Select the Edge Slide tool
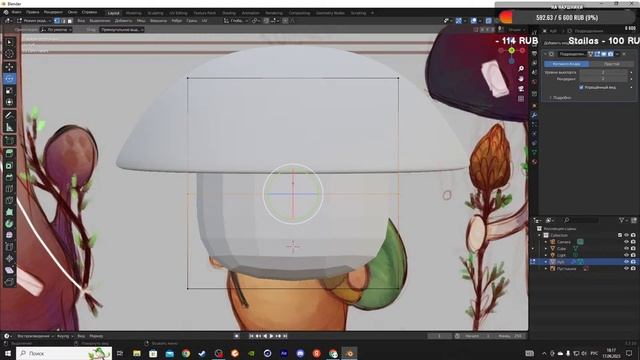Viewport: 640px width, 360px height. click(9, 247)
